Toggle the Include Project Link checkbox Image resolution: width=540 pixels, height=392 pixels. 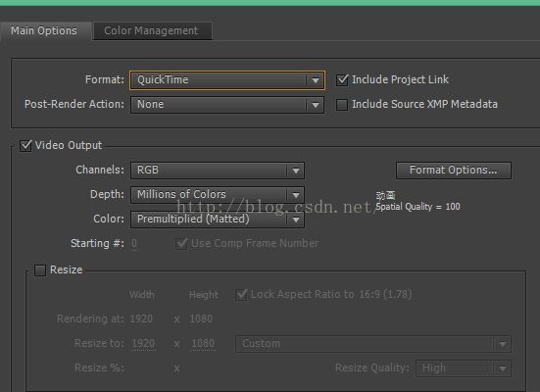point(342,80)
